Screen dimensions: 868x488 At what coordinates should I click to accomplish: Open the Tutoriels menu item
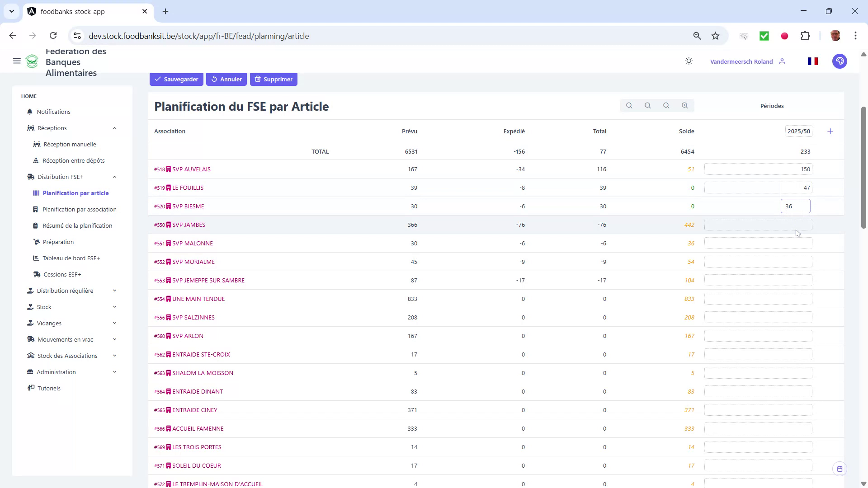click(48, 388)
